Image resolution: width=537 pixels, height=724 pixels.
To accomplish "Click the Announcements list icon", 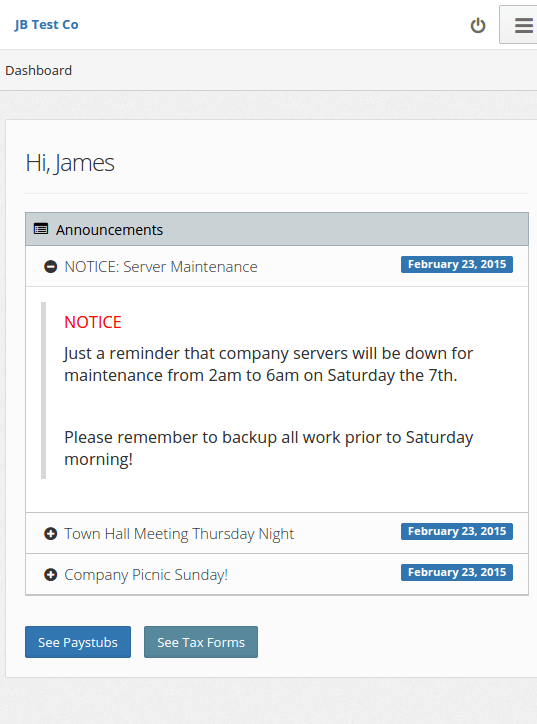I will (41, 229).
